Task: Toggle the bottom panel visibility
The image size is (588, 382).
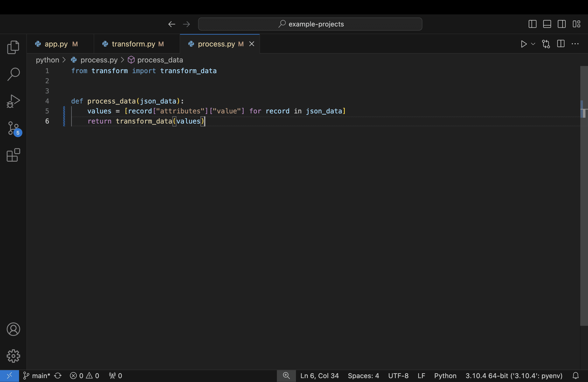Action: [547, 24]
